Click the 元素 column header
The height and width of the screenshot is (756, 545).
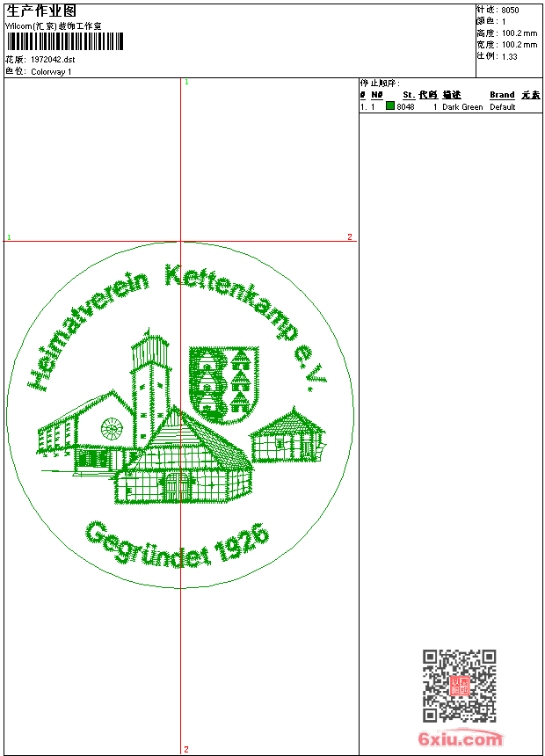pyautogui.click(x=531, y=95)
